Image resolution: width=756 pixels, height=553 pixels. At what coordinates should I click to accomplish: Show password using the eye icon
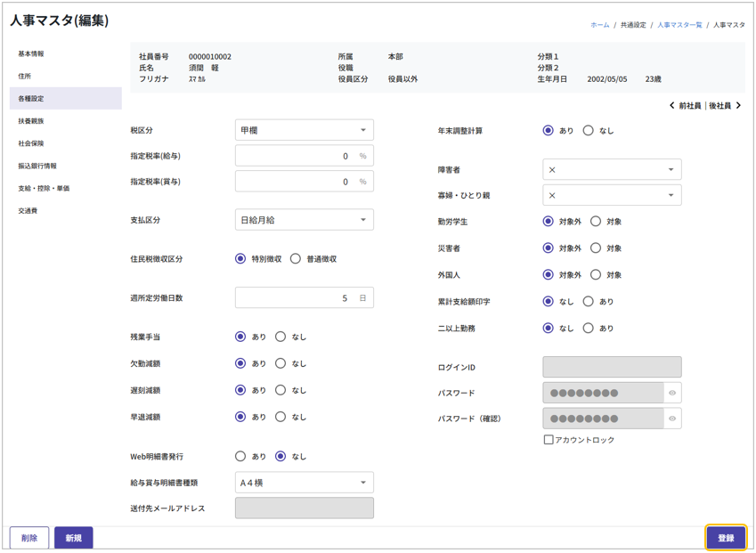[672, 393]
